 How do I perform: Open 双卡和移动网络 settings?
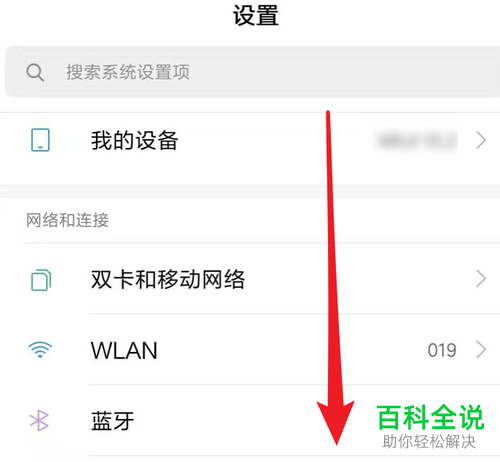tap(250, 279)
